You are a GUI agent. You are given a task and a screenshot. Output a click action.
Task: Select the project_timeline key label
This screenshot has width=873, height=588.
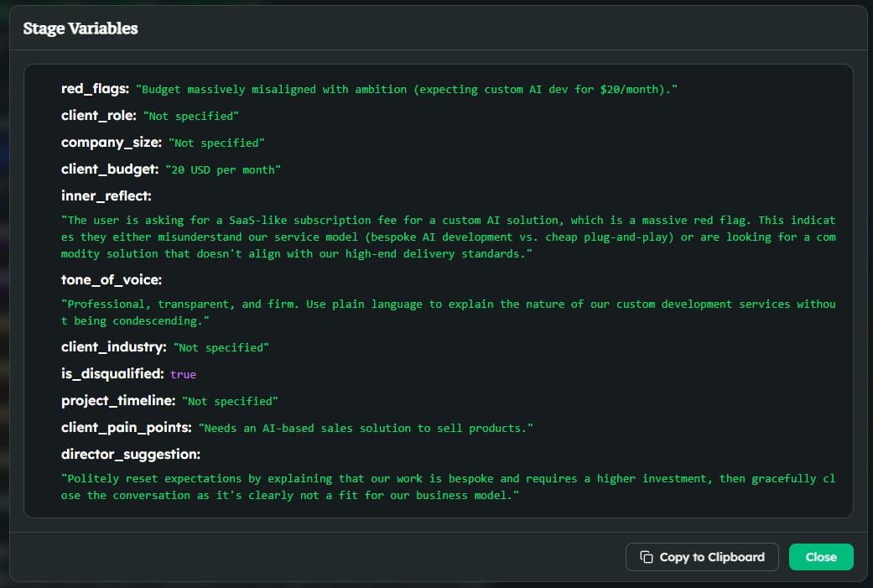click(x=118, y=401)
